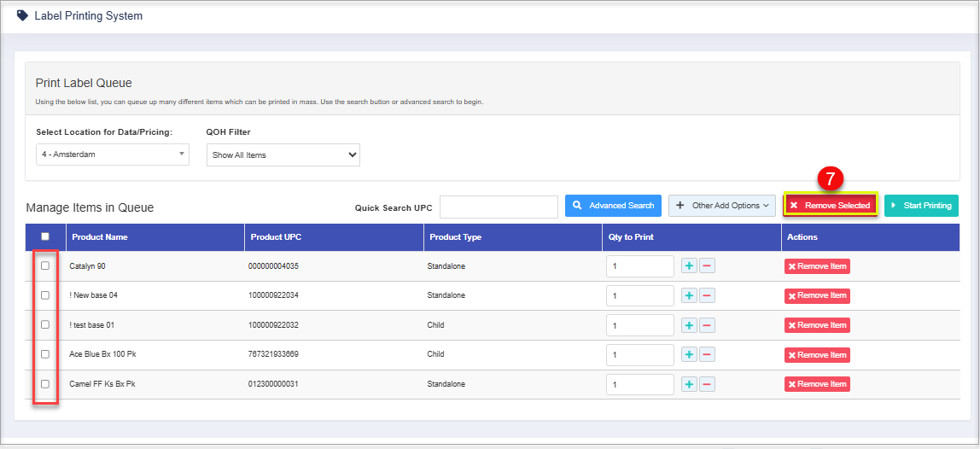This screenshot has width=980, height=449.
Task: Check the box for Catalyn 90
Action: point(45,265)
